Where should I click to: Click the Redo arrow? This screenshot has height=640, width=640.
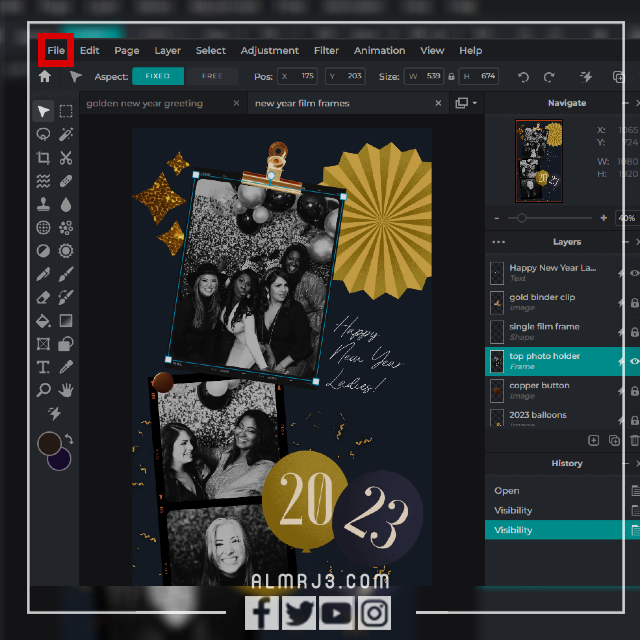pos(549,77)
